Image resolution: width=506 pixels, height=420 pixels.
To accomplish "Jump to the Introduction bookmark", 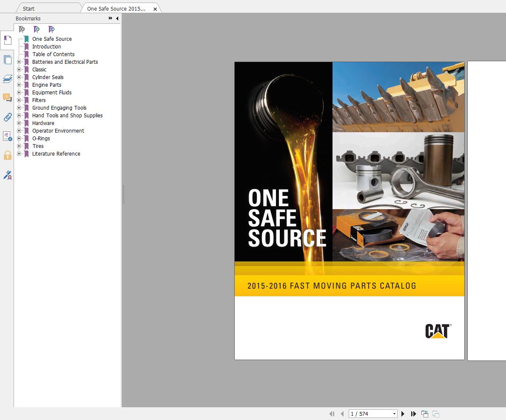I will pos(47,46).
